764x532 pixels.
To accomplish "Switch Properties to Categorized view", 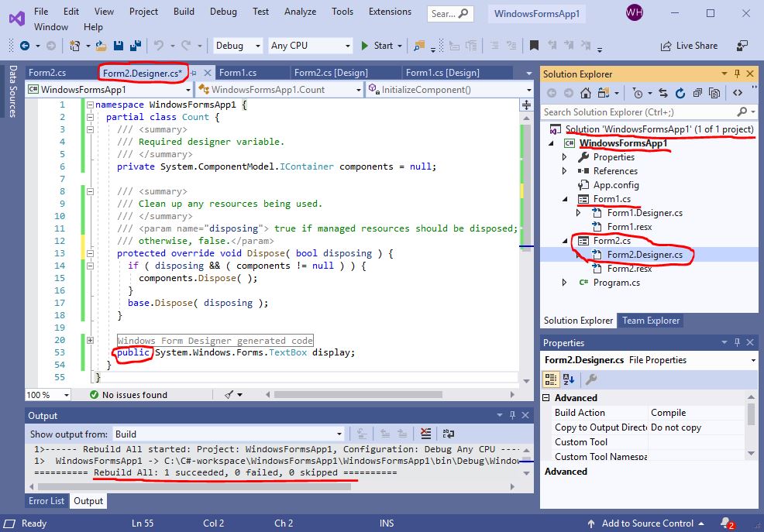I will [x=551, y=379].
